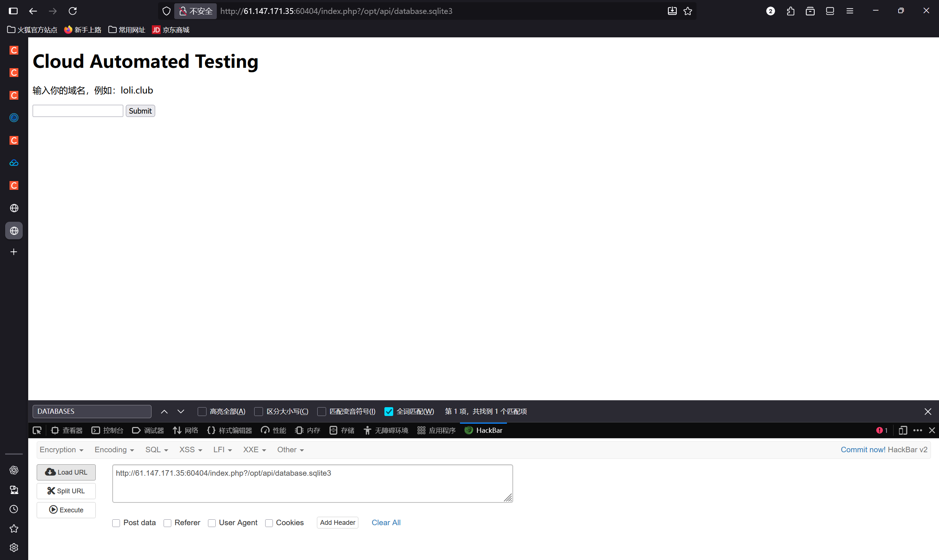
Task: Enable the Cookies checkbox in HackBar
Action: (x=269, y=523)
